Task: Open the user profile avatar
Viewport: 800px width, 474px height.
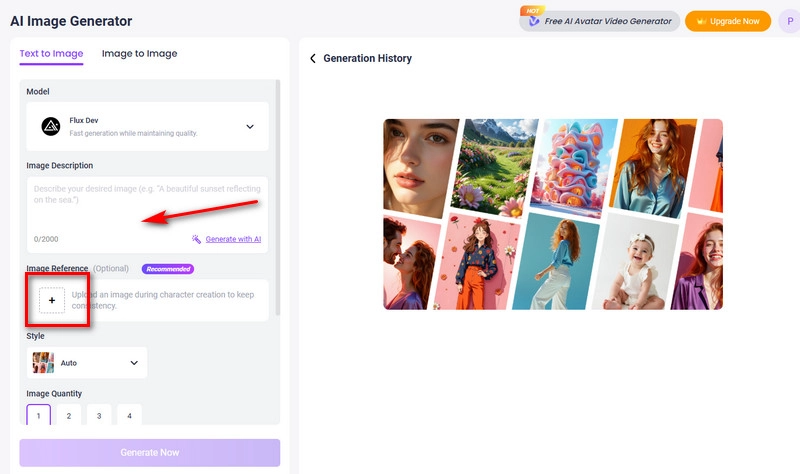Action: pyautogui.click(x=788, y=21)
